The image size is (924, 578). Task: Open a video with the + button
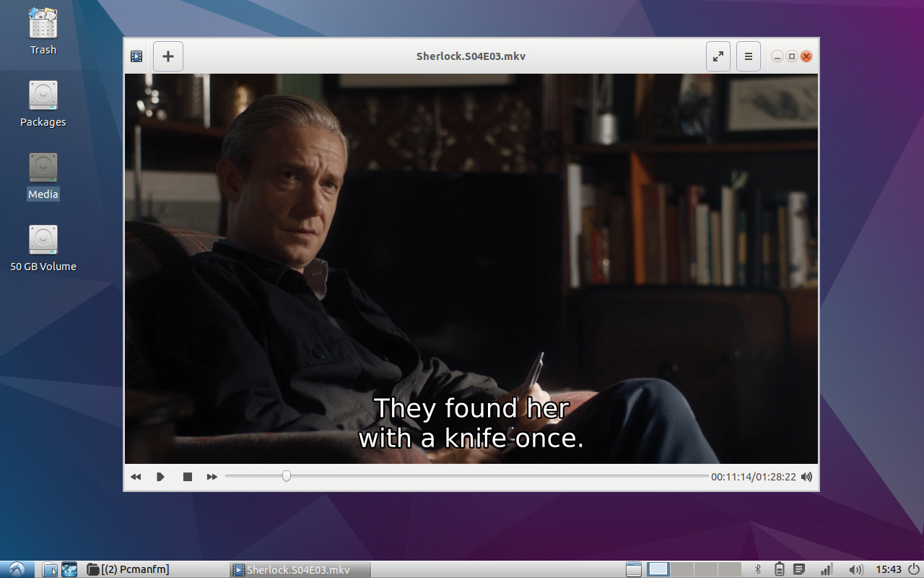coord(167,56)
